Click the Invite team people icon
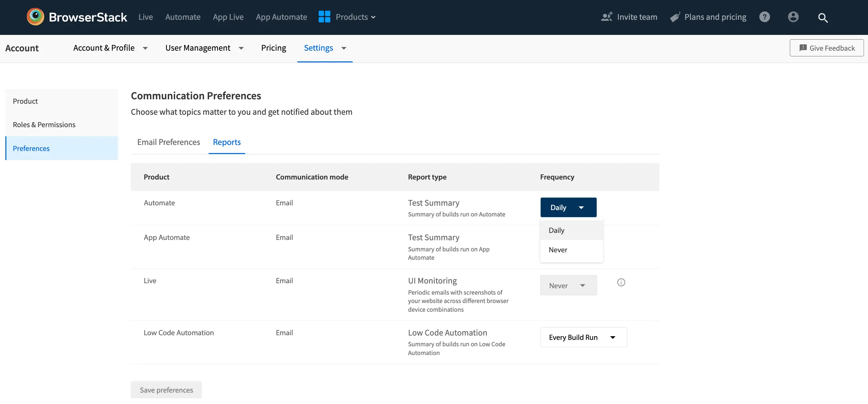 click(606, 17)
